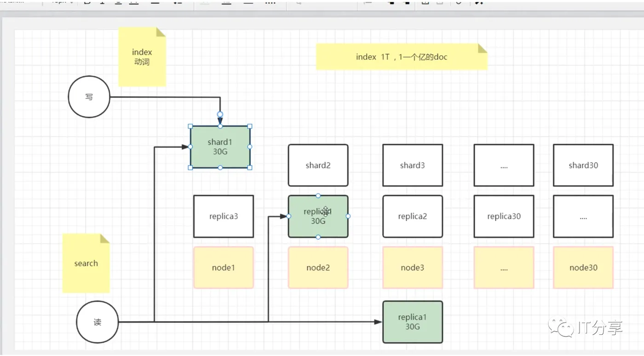Viewport: 644px width, 356px height.
Task: Select the '....' box directly below shard30
Action: point(583,216)
